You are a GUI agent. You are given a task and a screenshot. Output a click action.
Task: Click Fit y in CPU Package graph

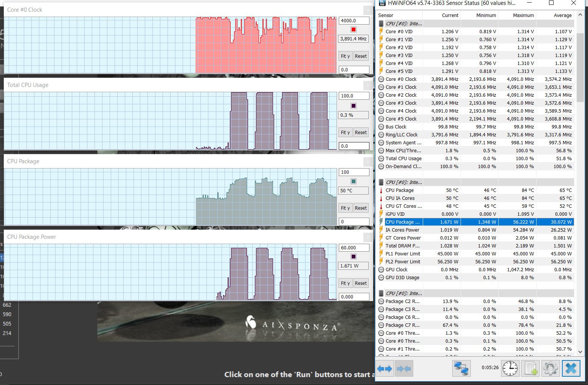345,208
